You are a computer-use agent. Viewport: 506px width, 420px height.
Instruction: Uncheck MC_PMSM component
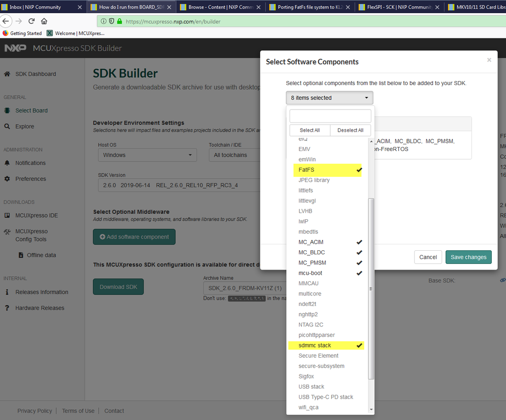tap(328, 263)
